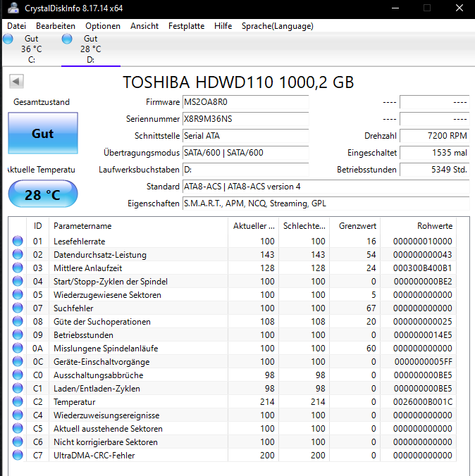The image size is (475, 476).
Task: Select drive D: tab at 28 °C
Action: pos(91,49)
